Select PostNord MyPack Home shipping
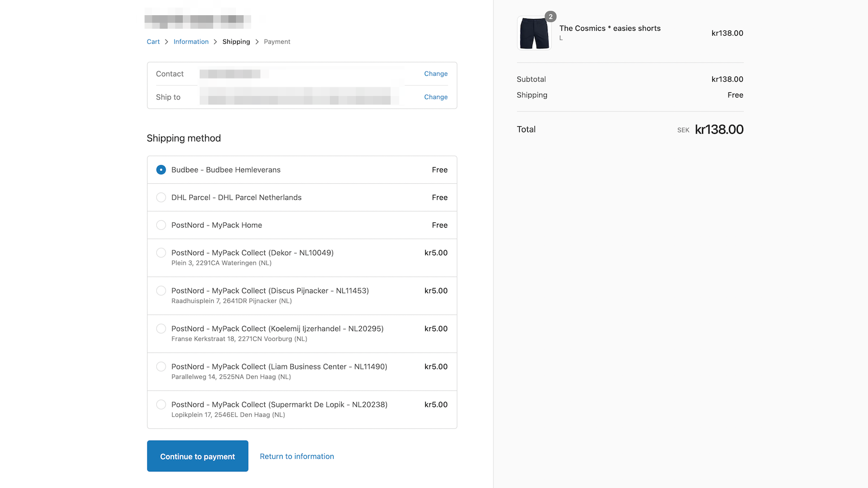Viewport: 868px width, 488px height. click(x=161, y=225)
